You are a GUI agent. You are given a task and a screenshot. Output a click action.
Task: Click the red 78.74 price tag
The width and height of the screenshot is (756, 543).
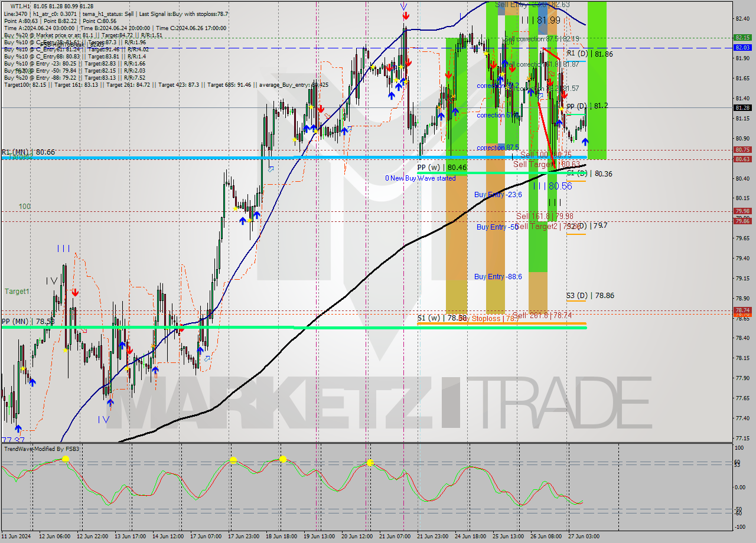coord(742,310)
